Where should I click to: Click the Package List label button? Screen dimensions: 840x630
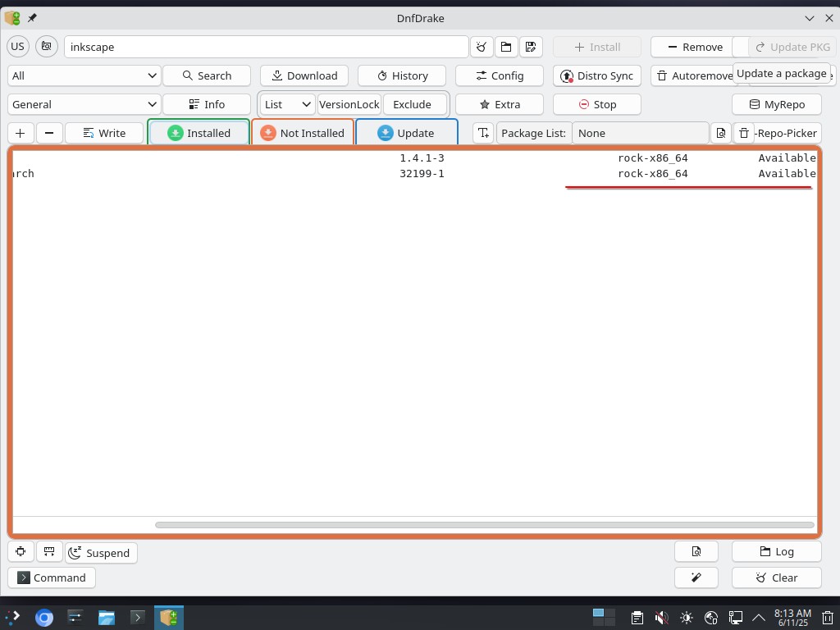(x=533, y=133)
